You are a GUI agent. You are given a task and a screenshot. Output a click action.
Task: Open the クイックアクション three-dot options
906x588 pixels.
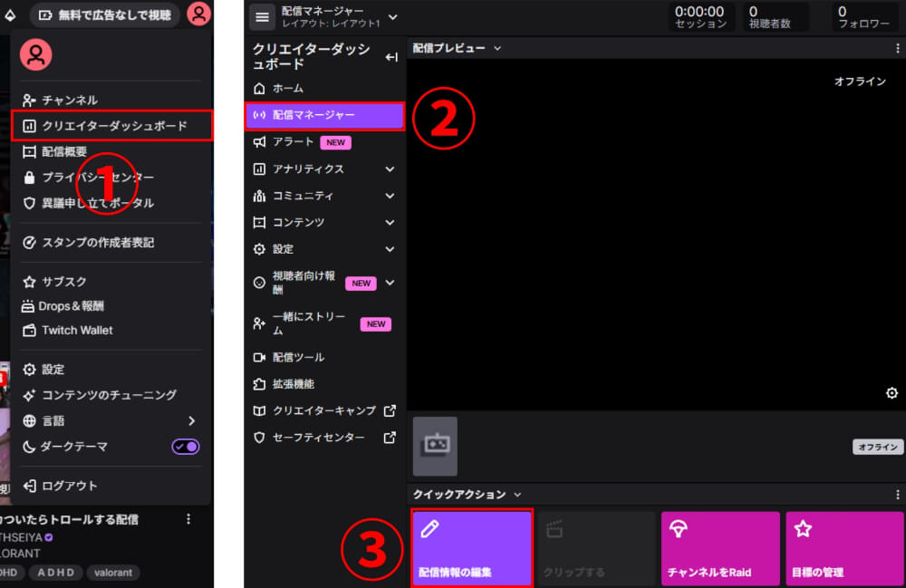897,495
